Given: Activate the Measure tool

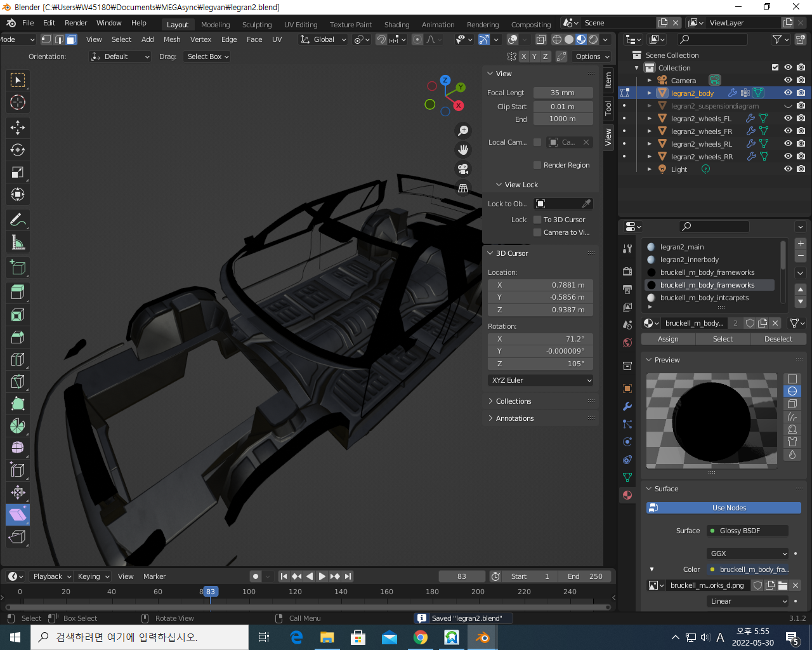Looking at the screenshot, I should (x=18, y=242).
